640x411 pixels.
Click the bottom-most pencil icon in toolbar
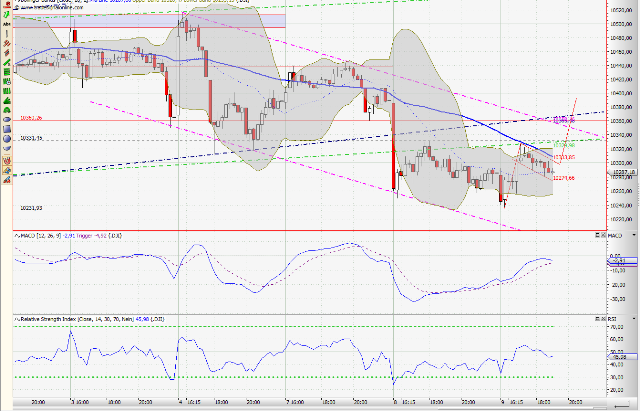7,180
